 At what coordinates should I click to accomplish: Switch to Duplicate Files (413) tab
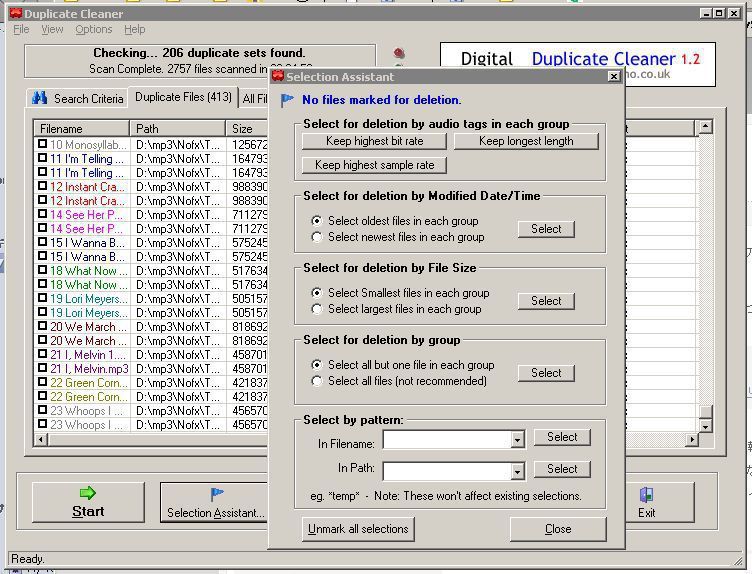pos(183,97)
